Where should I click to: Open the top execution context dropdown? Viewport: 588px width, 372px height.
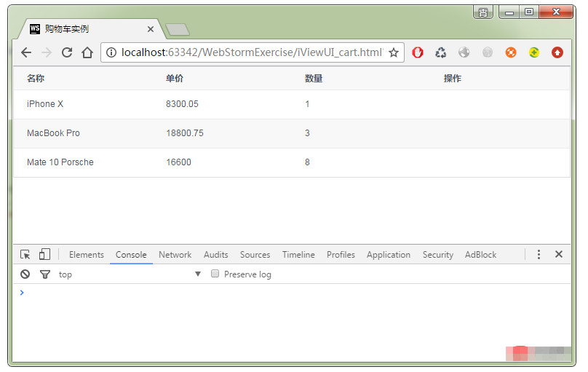point(130,274)
